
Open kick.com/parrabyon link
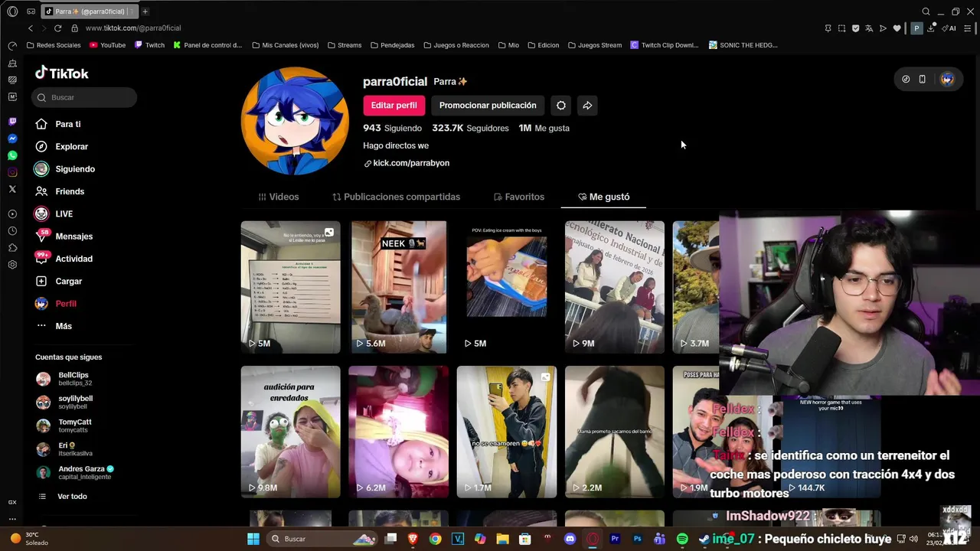click(x=407, y=163)
